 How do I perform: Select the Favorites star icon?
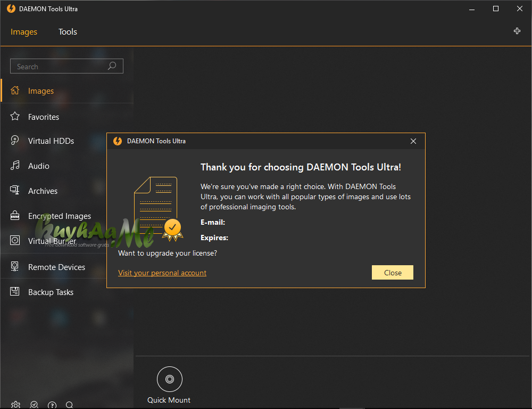point(15,116)
